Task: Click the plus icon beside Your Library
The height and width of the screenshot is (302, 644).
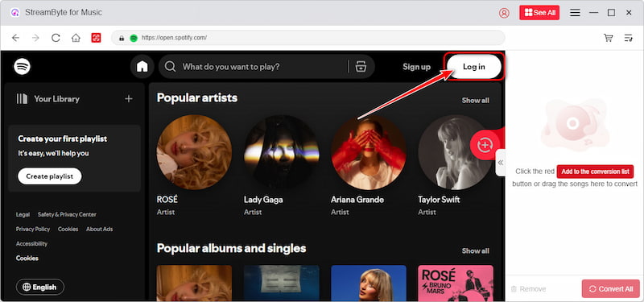Action: (x=129, y=98)
